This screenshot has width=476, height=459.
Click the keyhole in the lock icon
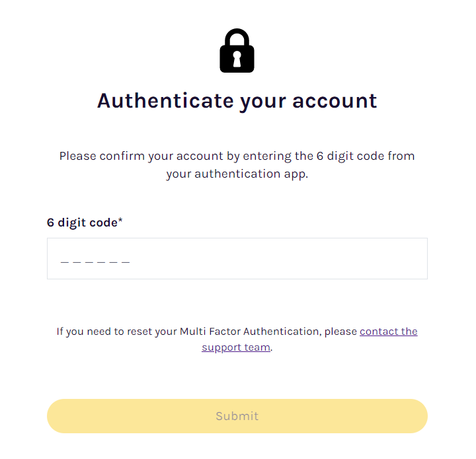click(x=237, y=59)
